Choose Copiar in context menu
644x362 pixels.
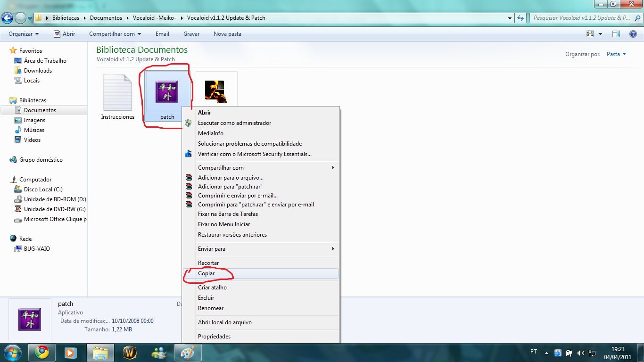click(x=261, y=273)
